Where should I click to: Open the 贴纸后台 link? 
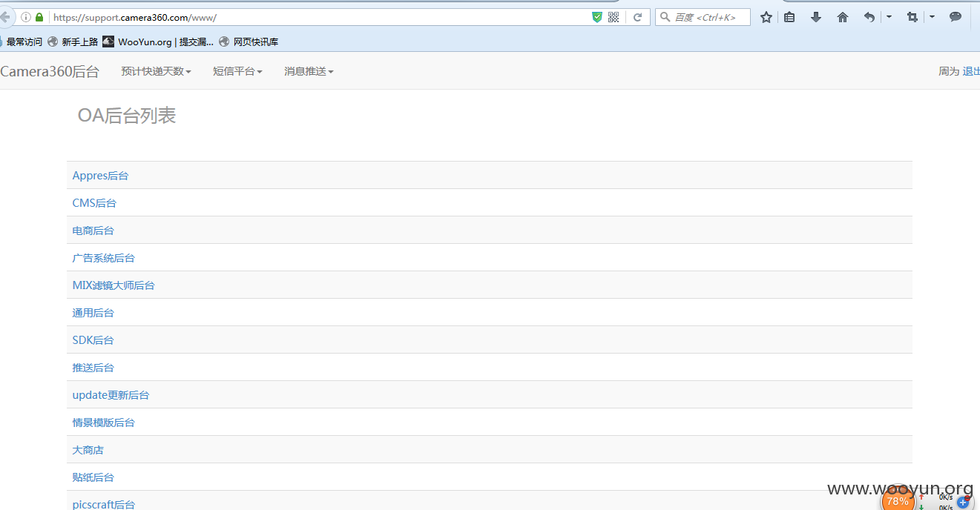click(93, 477)
